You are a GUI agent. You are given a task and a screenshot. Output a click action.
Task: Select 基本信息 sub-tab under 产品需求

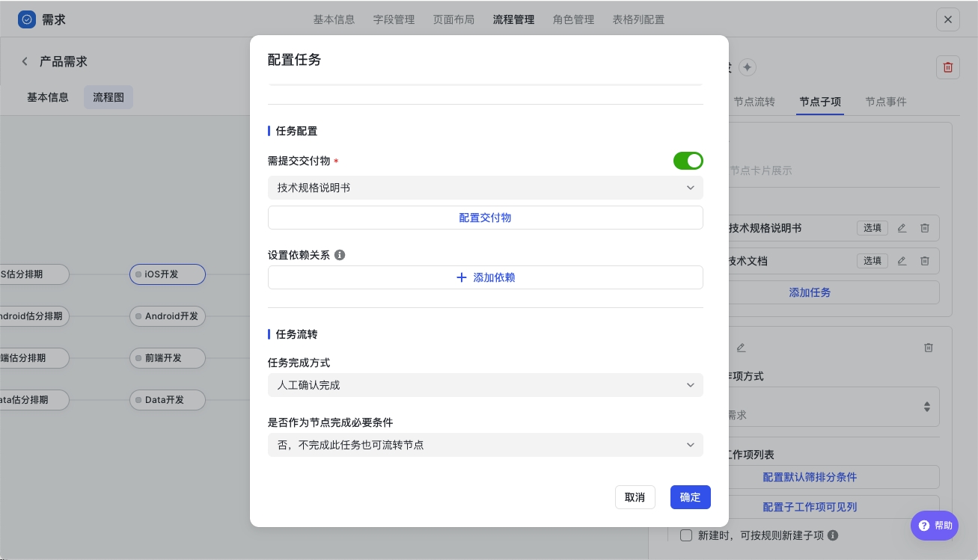pos(48,97)
